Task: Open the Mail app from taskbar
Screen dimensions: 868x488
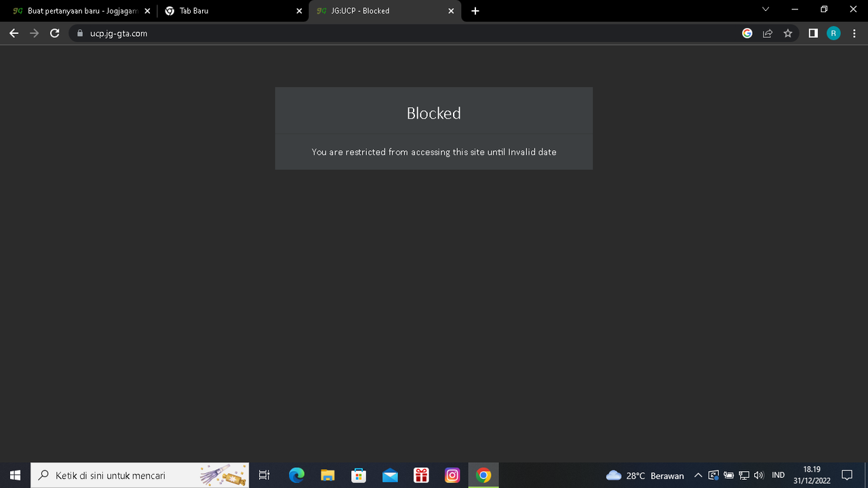Action: pos(390,475)
